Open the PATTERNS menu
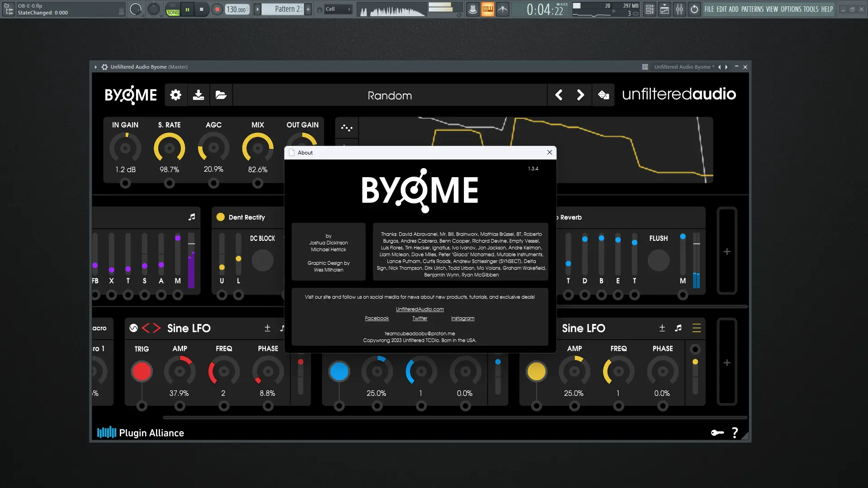 (x=752, y=9)
